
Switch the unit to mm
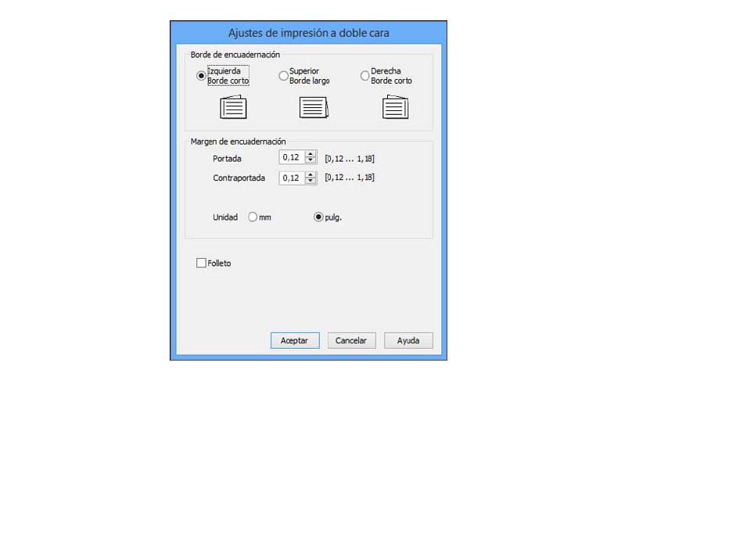coord(253,217)
